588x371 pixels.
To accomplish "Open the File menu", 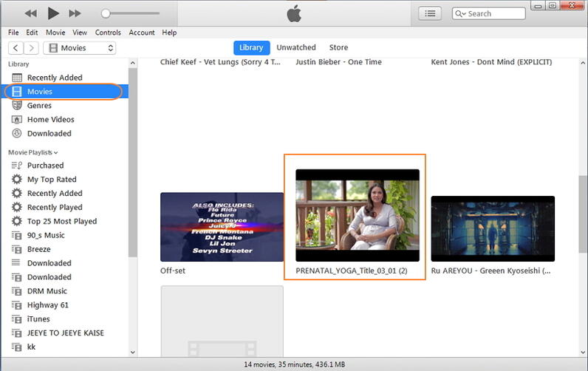I will [x=13, y=33].
